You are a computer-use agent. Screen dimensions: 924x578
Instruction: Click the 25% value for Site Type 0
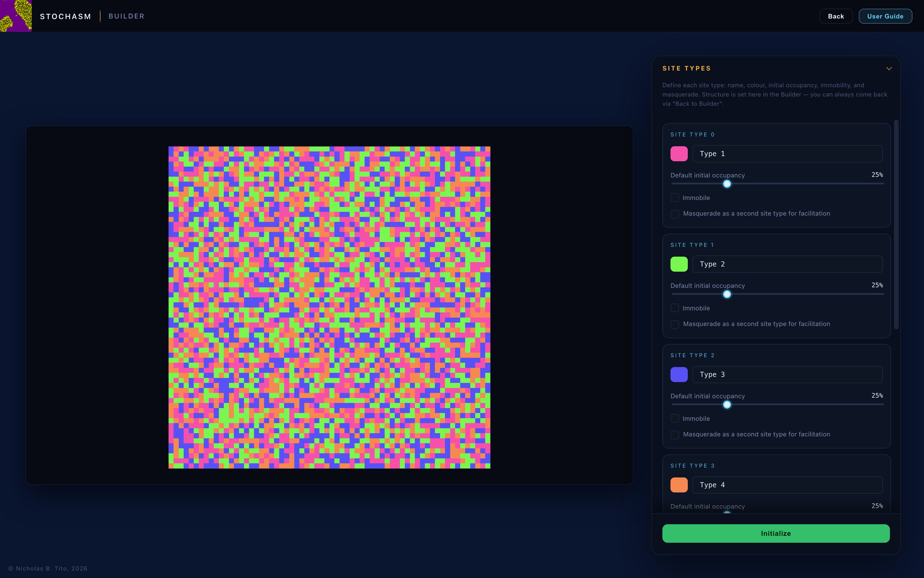(877, 175)
